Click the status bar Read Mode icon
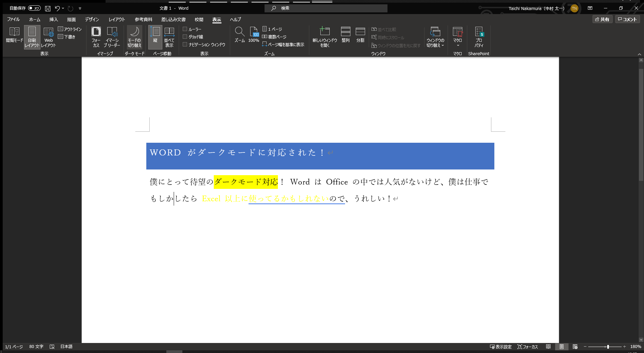The width and height of the screenshot is (644, 353). 548,347
